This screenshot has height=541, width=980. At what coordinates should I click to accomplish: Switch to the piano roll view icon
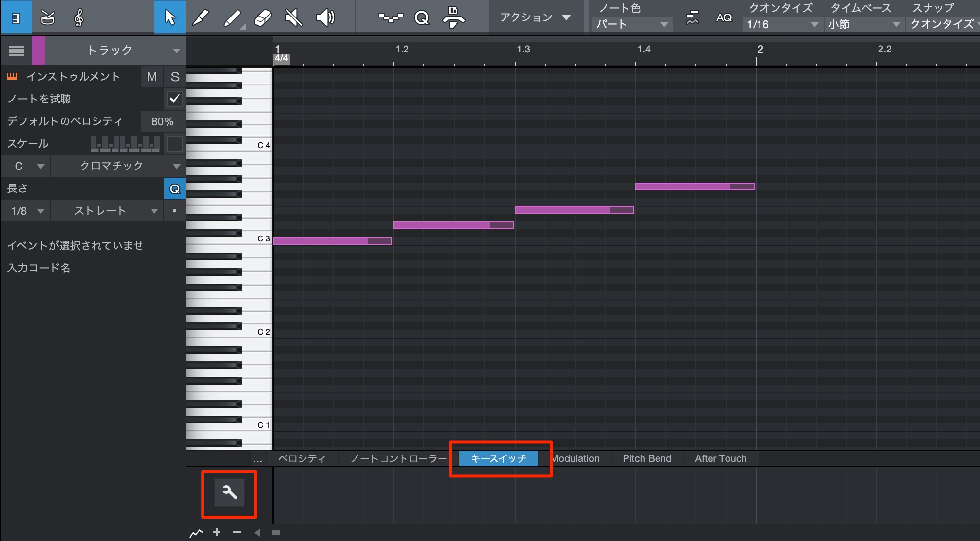[x=16, y=18]
